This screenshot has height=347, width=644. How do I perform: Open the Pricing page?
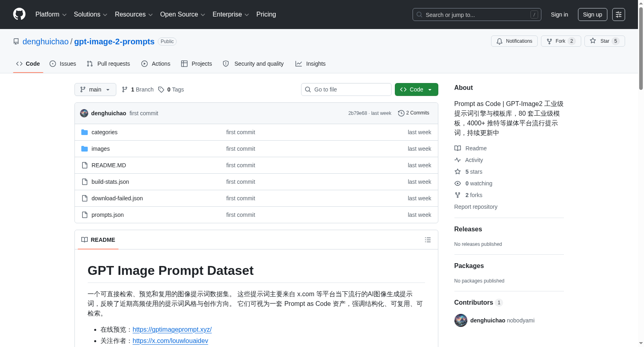(x=266, y=15)
